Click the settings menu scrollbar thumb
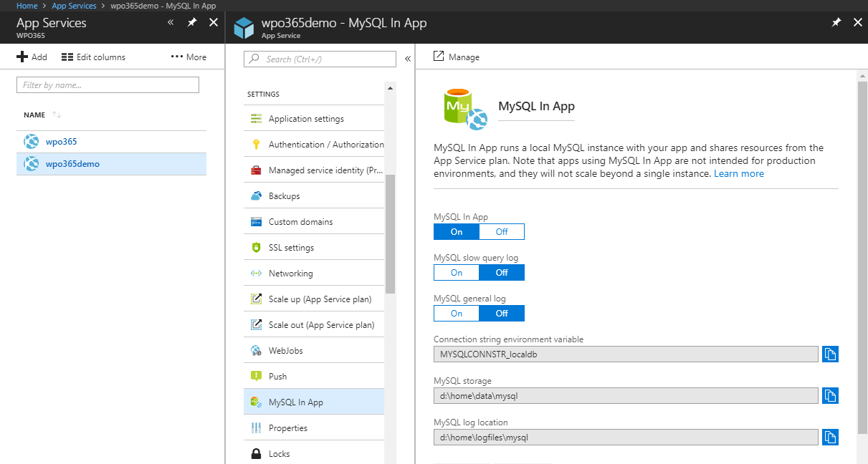Screen dimensions: 868x464 [390, 233]
